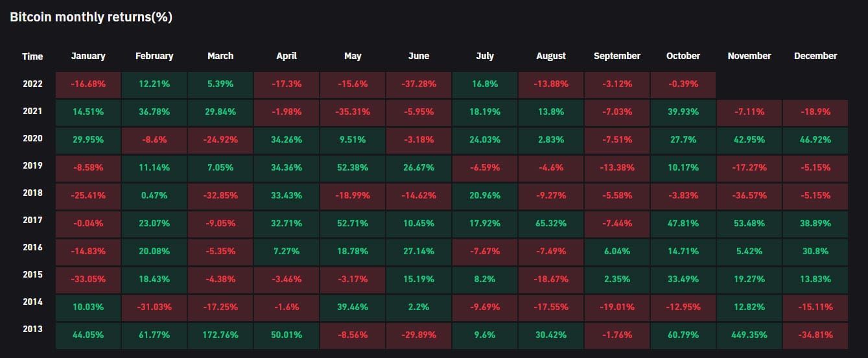Select the 2022 row label
868x358 pixels.
(32, 84)
